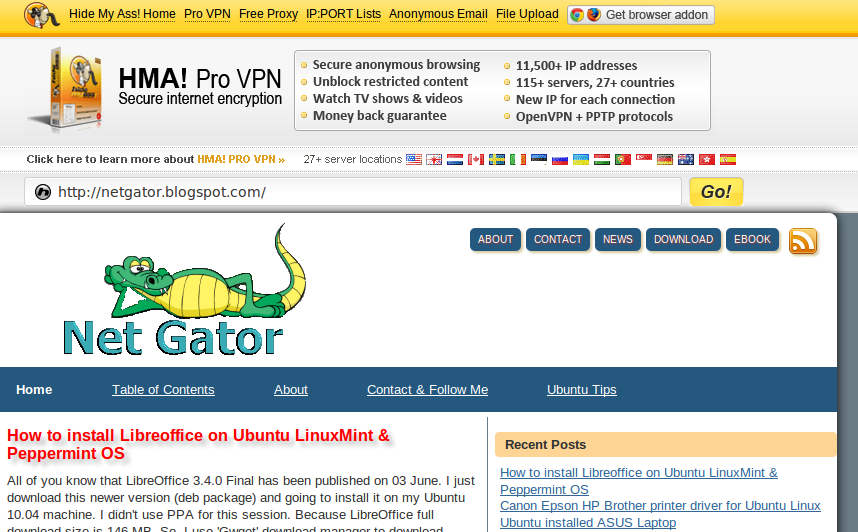Select the United Kingdom flag
This screenshot has width=858, height=532.
coord(434,159)
